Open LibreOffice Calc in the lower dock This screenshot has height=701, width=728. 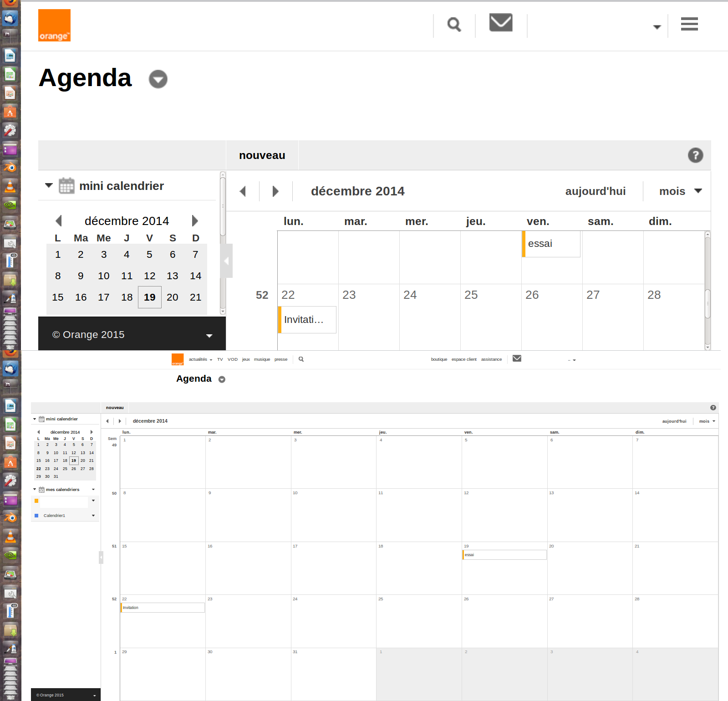10,425
